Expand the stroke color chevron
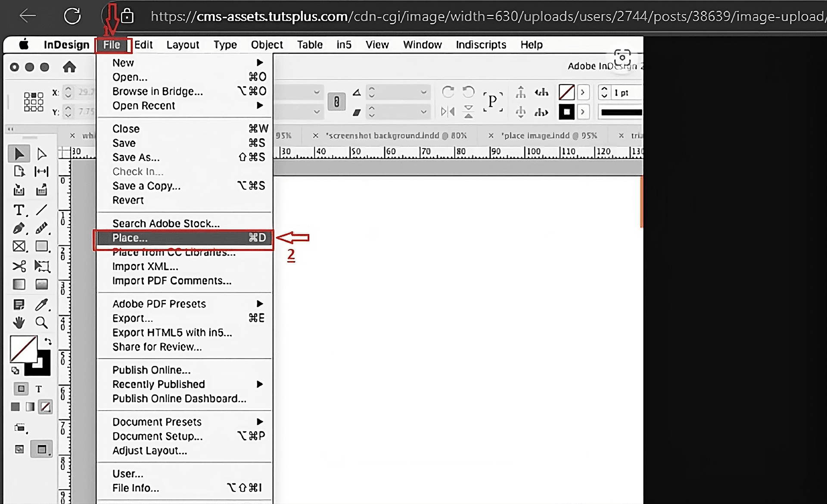 coord(583,112)
